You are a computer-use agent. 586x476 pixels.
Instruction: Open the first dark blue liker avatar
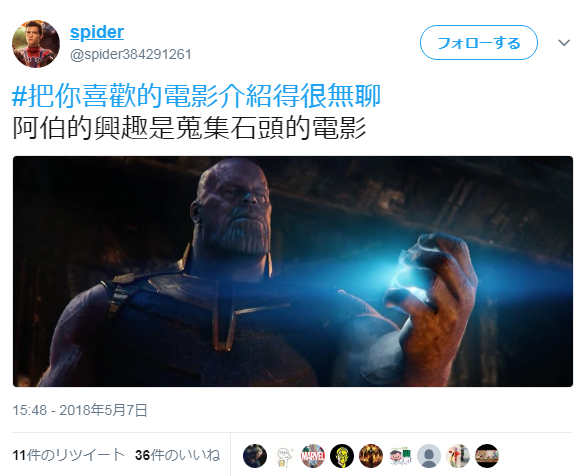pos(255,456)
